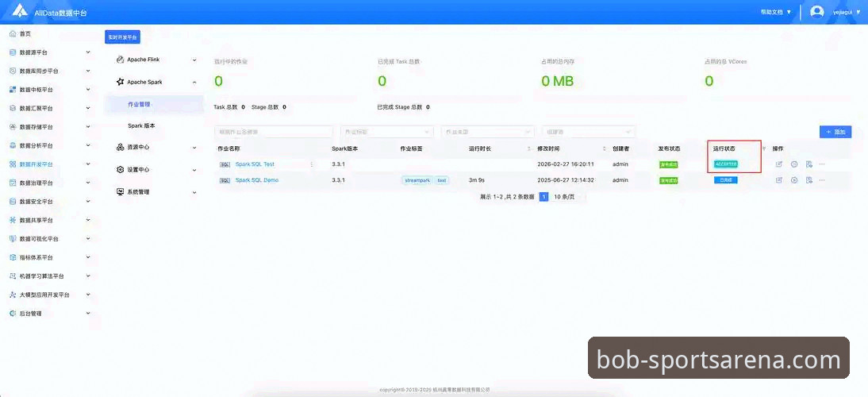Click the 数据可视化平台 sidebar icon
The image size is (868, 397).
13,239
